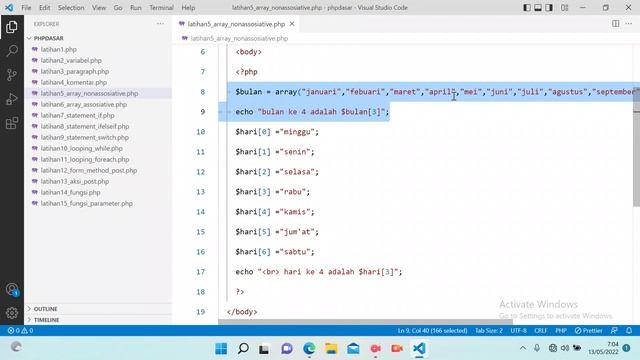Click the feedback icon in status bar
640x360 pixels.
coord(614,331)
